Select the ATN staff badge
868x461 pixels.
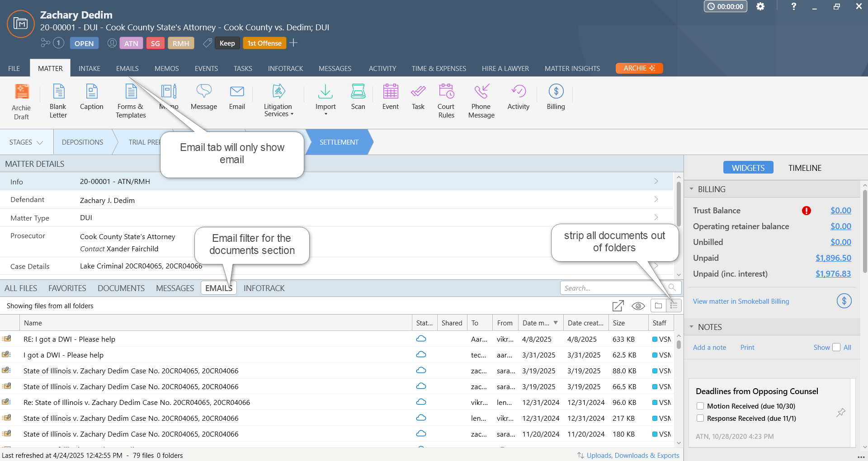pyautogui.click(x=131, y=43)
